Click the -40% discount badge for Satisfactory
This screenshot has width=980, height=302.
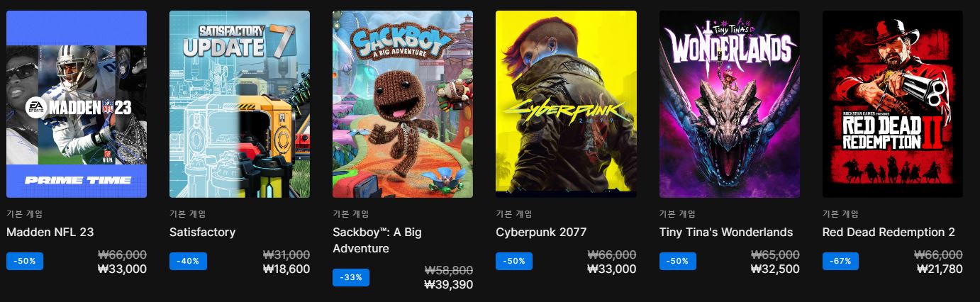pyautogui.click(x=188, y=261)
